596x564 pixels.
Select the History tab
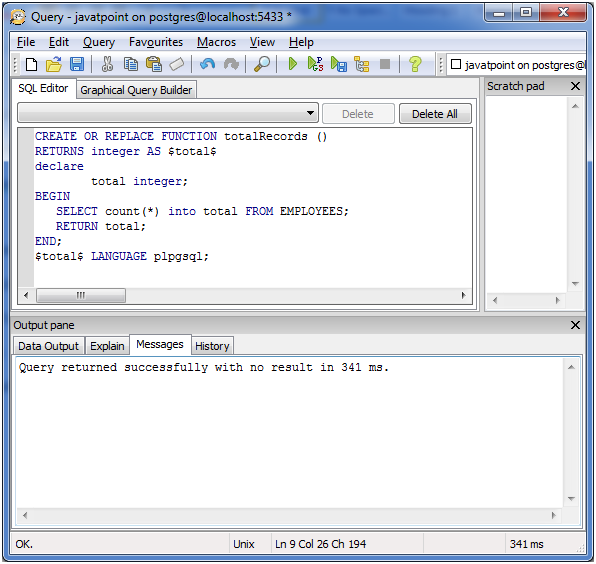pos(212,346)
